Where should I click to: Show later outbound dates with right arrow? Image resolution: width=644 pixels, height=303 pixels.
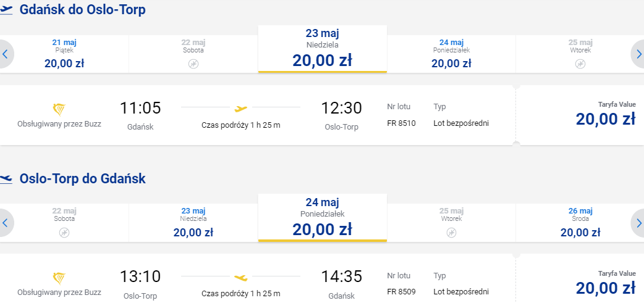pos(638,54)
